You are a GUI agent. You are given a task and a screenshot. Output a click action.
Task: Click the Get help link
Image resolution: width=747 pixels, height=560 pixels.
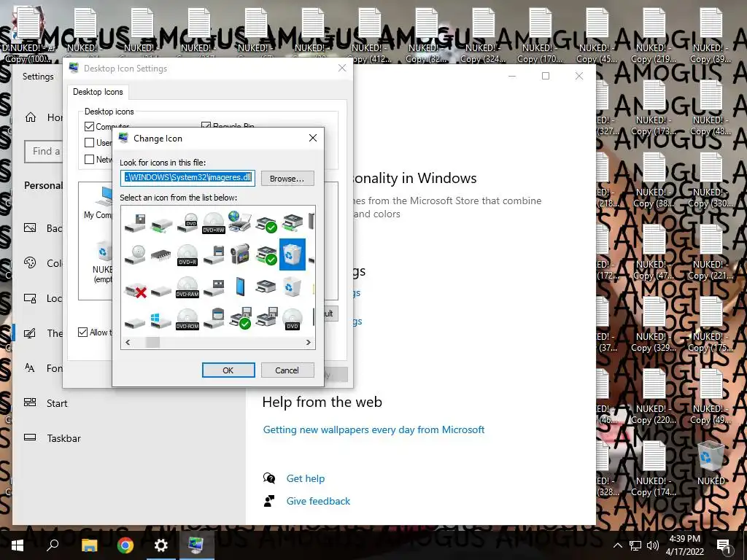306,478
